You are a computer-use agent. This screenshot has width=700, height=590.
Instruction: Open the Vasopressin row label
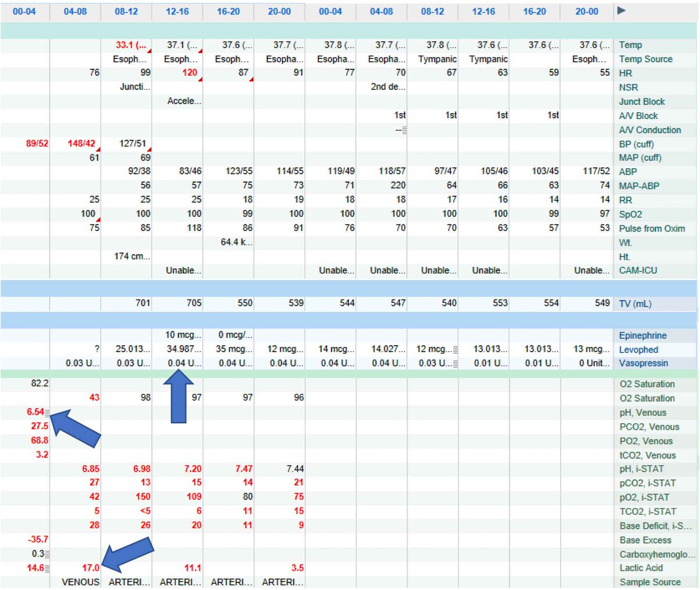click(x=644, y=363)
